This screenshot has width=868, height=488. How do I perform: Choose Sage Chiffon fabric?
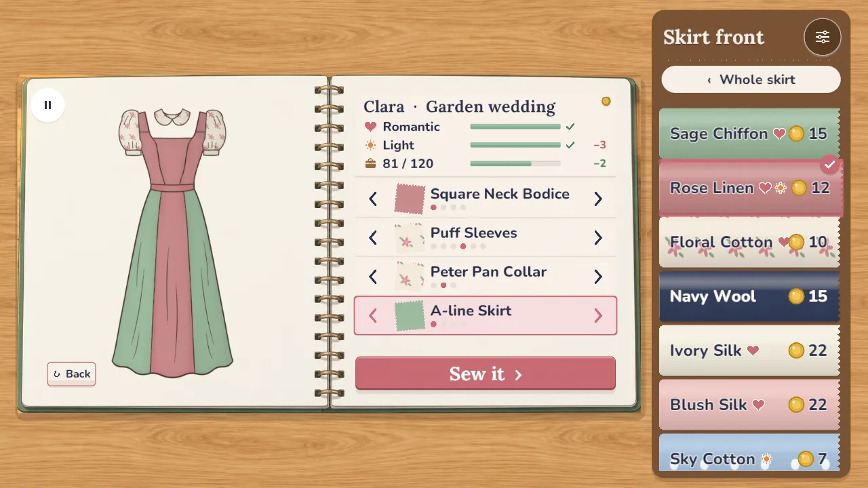(x=749, y=134)
